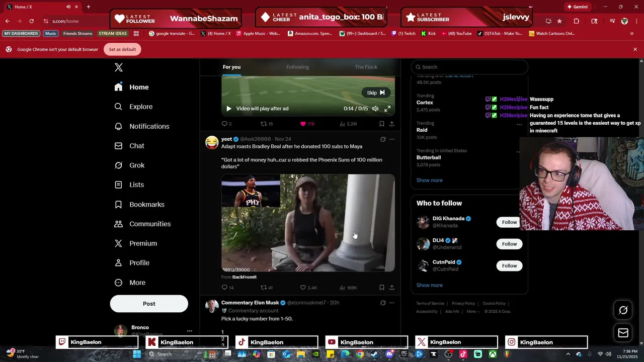Go to Home in the X sidebar
Screen dimensions: 644x362
pos(131,87)
